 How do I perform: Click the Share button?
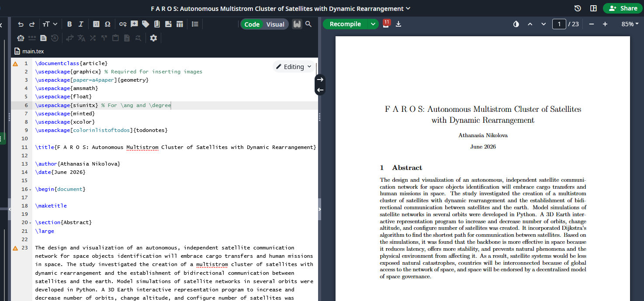(623, 8)
